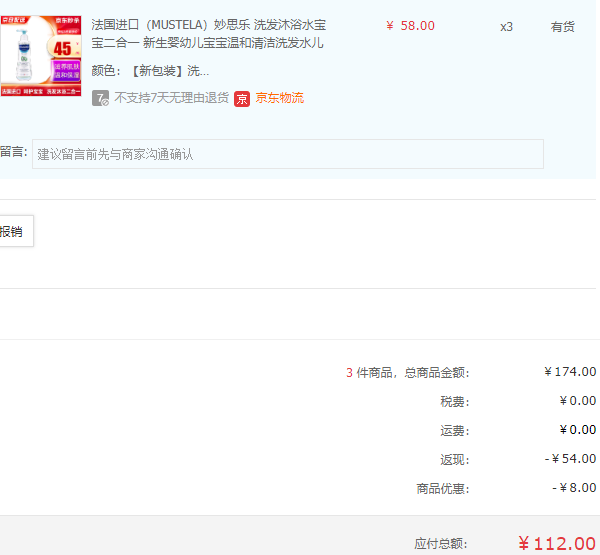Viewport: 600px width, 555px height.
Task: Click the unit price ¥58.00
Action: (x=411, y=26)
